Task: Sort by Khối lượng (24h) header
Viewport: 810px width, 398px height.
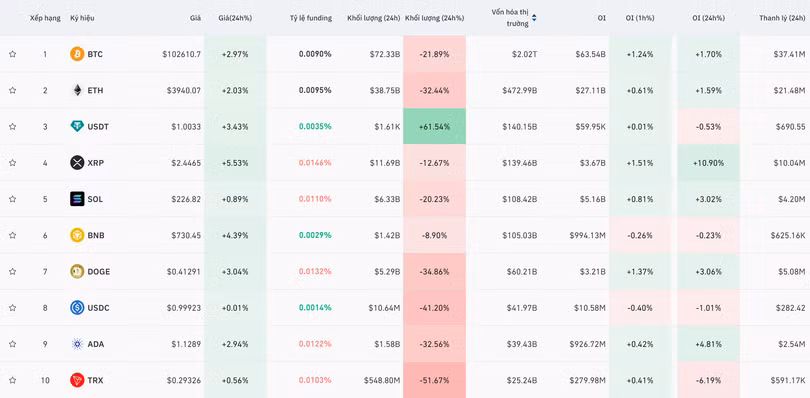Action: coord(373,18)
